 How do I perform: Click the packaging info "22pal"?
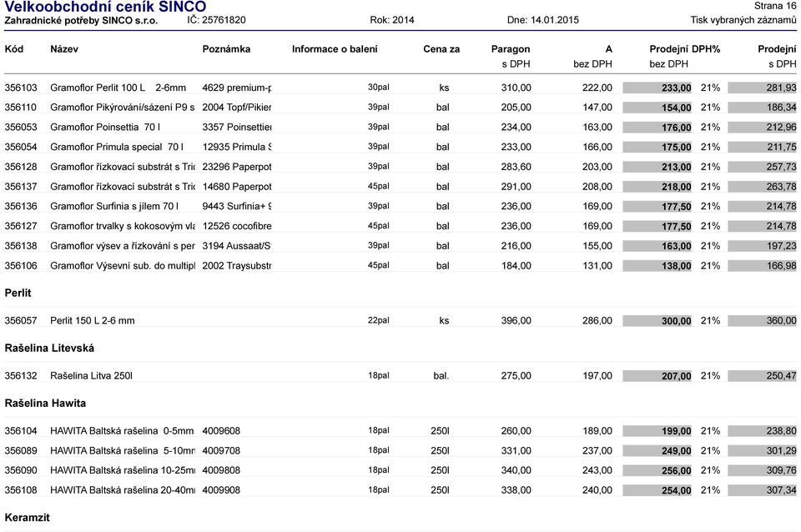coord(379,321)
